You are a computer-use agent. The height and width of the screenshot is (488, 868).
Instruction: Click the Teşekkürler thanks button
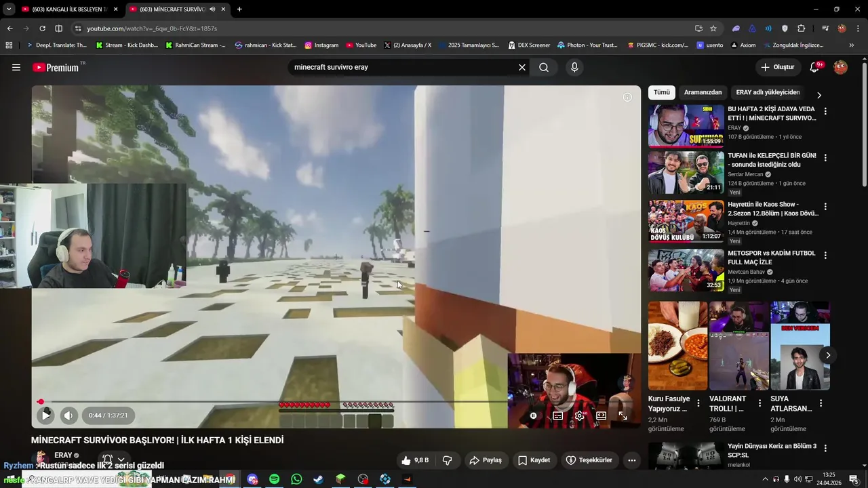click(x=589, y=460)
